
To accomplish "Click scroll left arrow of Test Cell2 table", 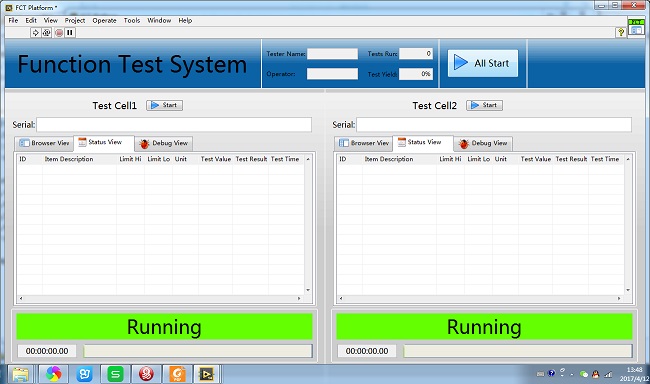I will tap(341, 299).
